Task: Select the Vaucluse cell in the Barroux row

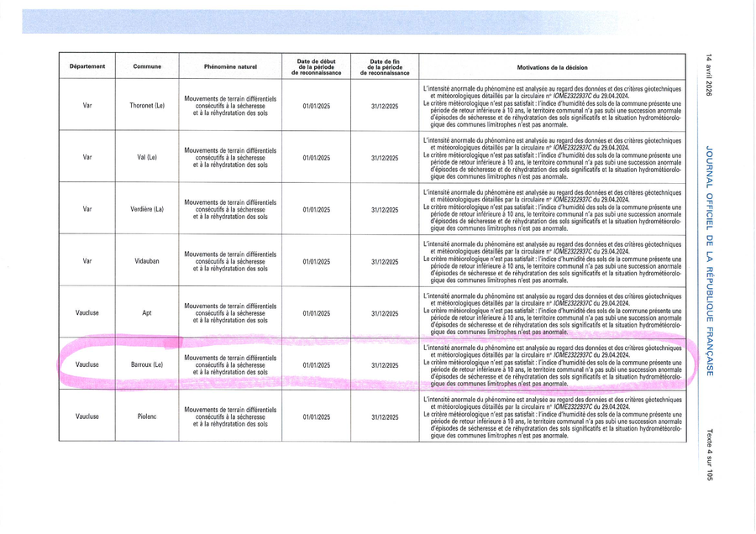Action: coord(87,365)
